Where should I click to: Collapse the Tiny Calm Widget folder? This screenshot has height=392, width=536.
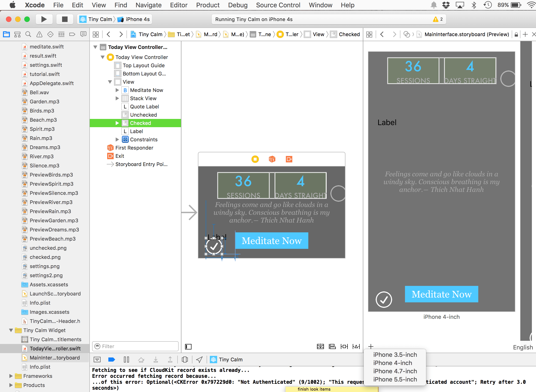(x=11, y=330)
